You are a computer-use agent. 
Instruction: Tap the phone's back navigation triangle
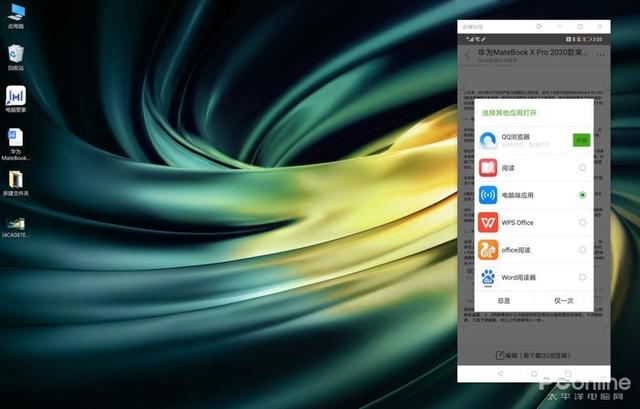(500, 373)
